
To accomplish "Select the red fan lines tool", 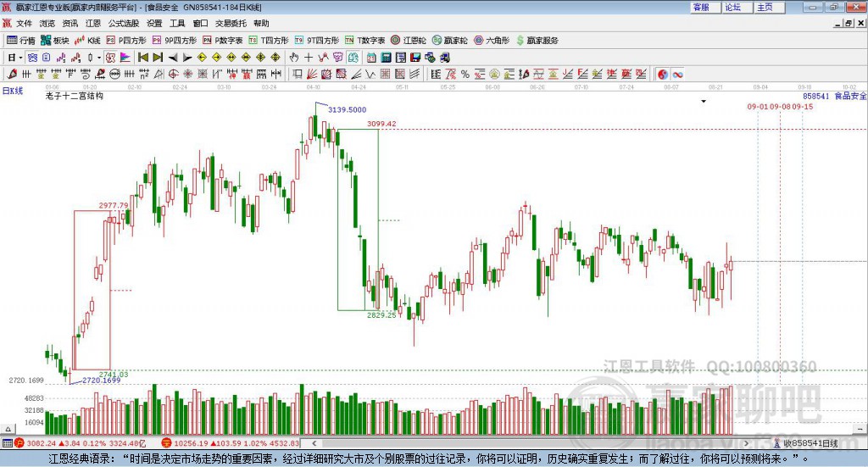I will click(311, 74).
